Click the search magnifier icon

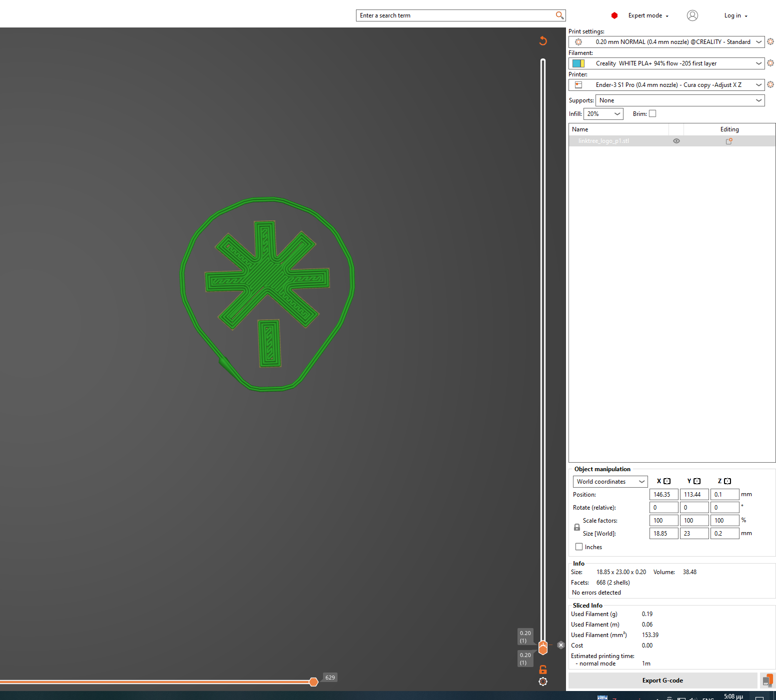click(x=559, y=15)
